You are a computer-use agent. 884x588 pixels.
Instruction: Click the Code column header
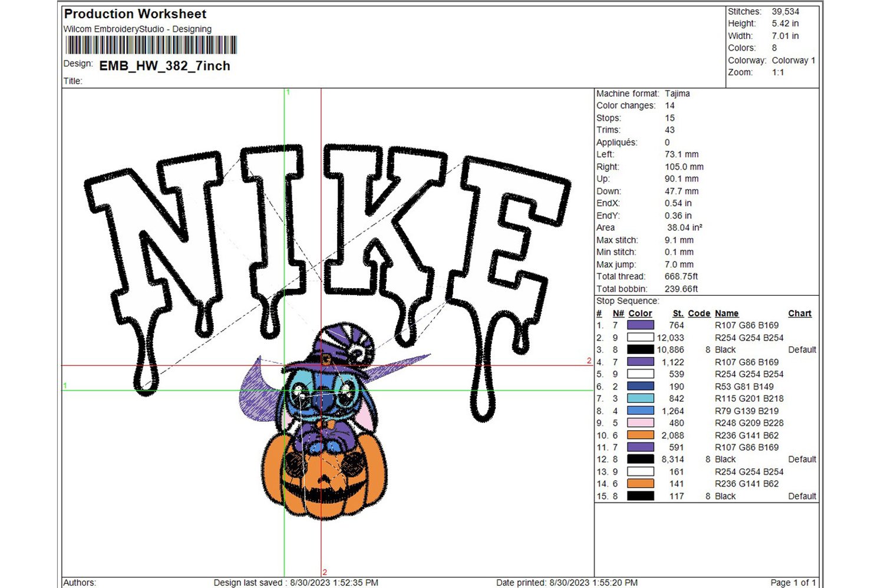(699, 313)
